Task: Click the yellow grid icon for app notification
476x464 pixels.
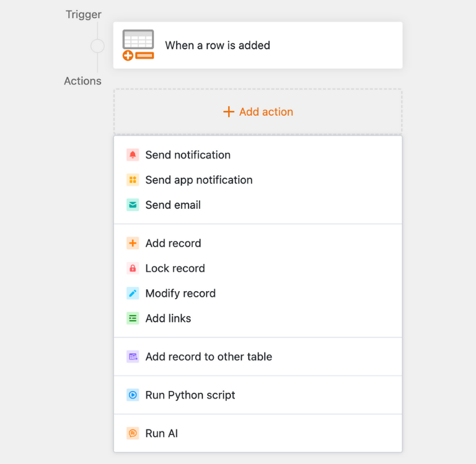Action: [x=133, y=180]
